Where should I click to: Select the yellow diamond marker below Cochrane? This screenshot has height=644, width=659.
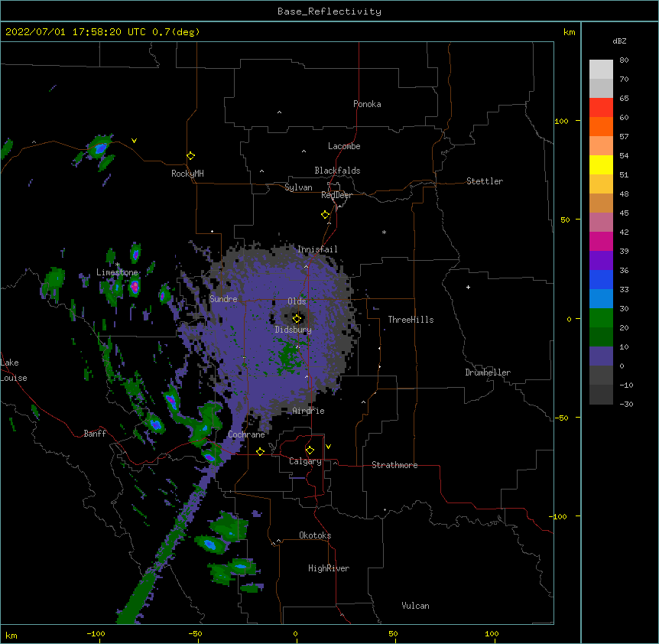260,451
